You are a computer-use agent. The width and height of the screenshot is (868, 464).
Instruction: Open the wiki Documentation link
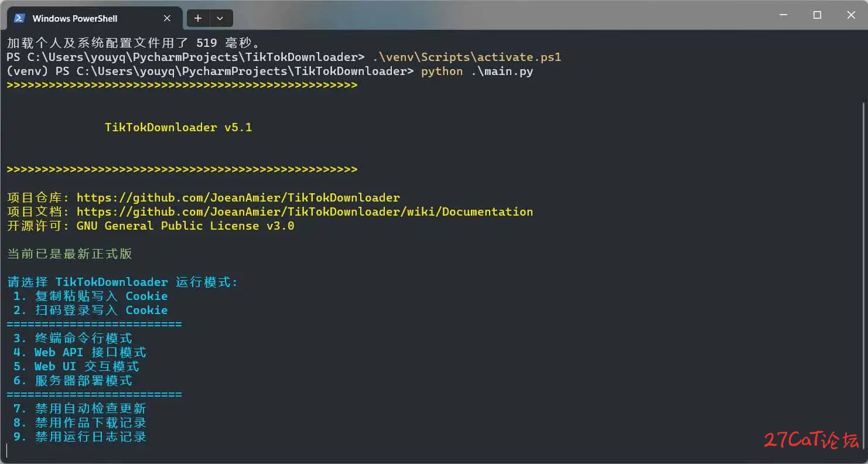305,211
